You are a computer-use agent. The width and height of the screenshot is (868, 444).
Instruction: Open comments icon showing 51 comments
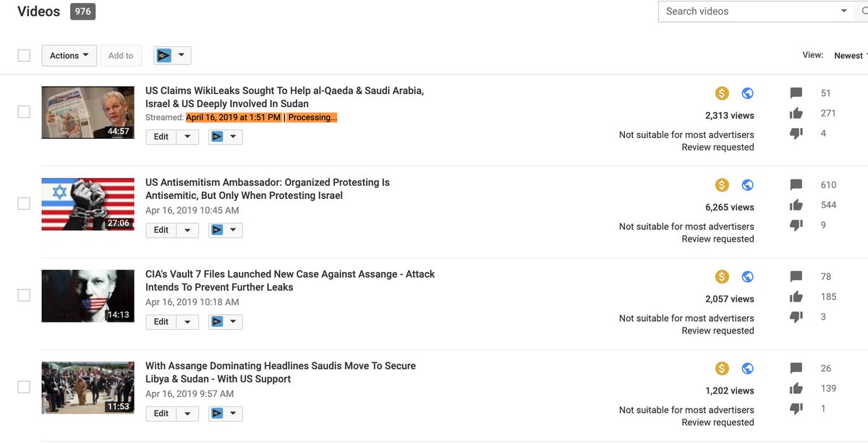[796, 93]
